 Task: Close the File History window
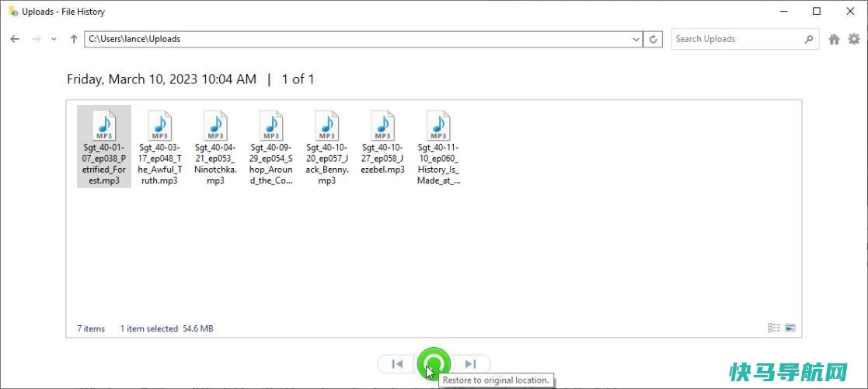tap(850, 11)
